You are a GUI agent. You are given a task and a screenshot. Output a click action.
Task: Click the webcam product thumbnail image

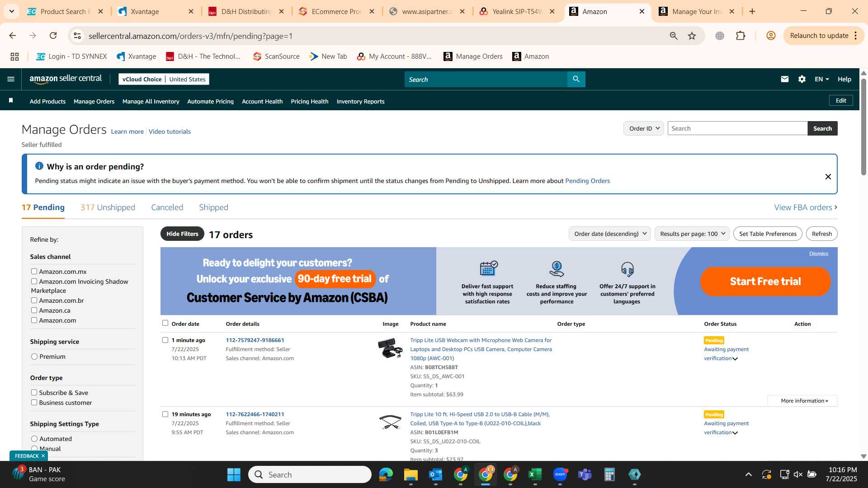tap(390, 348)
